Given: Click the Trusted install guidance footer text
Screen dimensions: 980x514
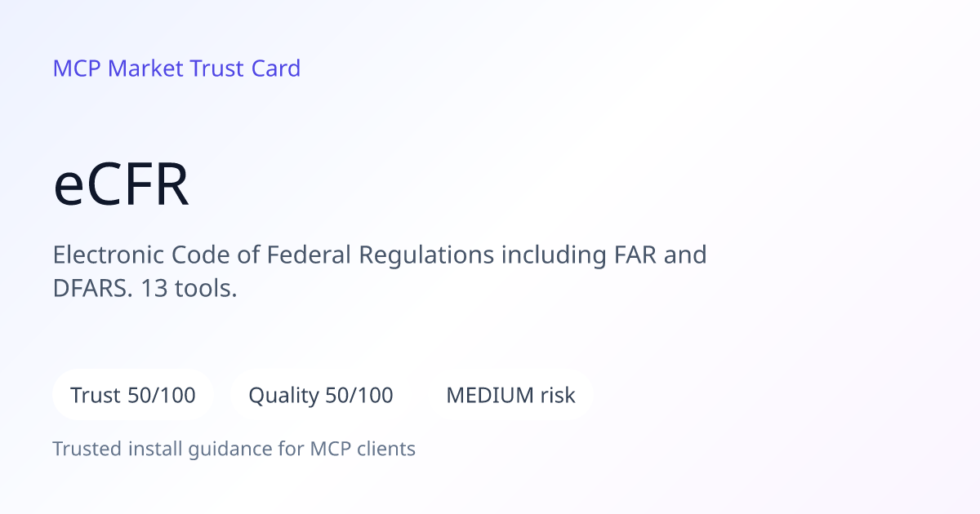Looking at the screenshot, I should [x=234, y=449].
